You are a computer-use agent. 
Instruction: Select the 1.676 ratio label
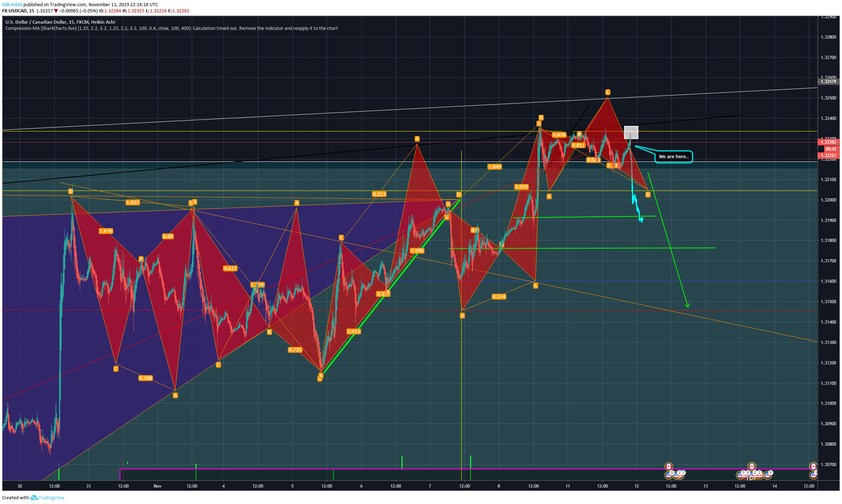[x=106, y=231]
